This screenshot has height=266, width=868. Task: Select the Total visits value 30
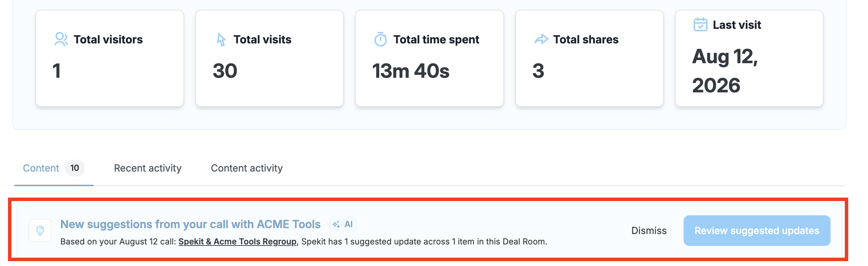225,71
